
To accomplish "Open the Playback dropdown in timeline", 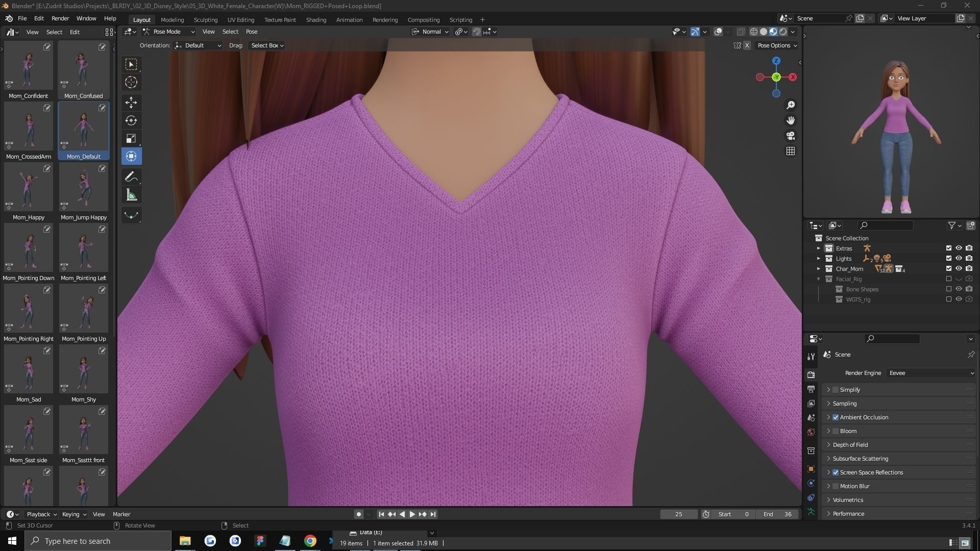I will 41,514.
